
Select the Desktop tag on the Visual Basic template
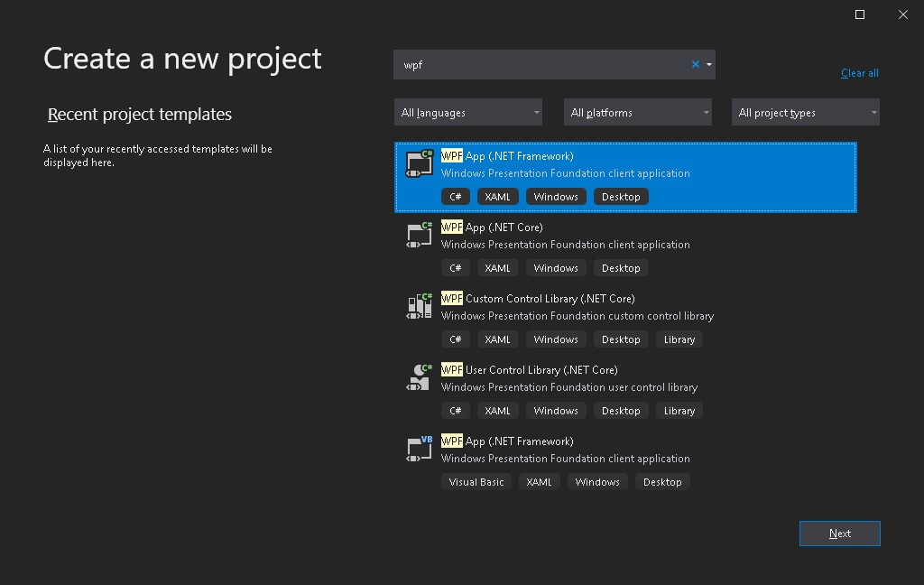[662, 481]
